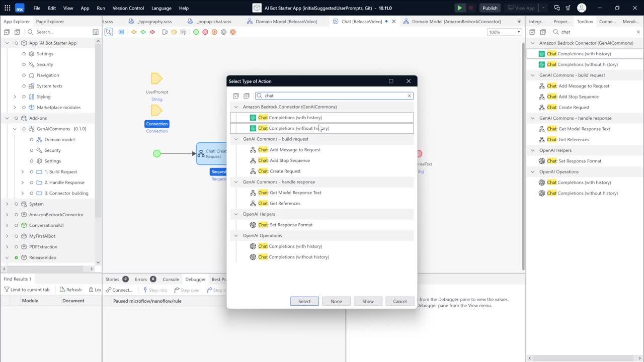Screen dimensions: 644x362
Task: Select the yellow Parameter tool in toolbar
Action: (174, 32)
